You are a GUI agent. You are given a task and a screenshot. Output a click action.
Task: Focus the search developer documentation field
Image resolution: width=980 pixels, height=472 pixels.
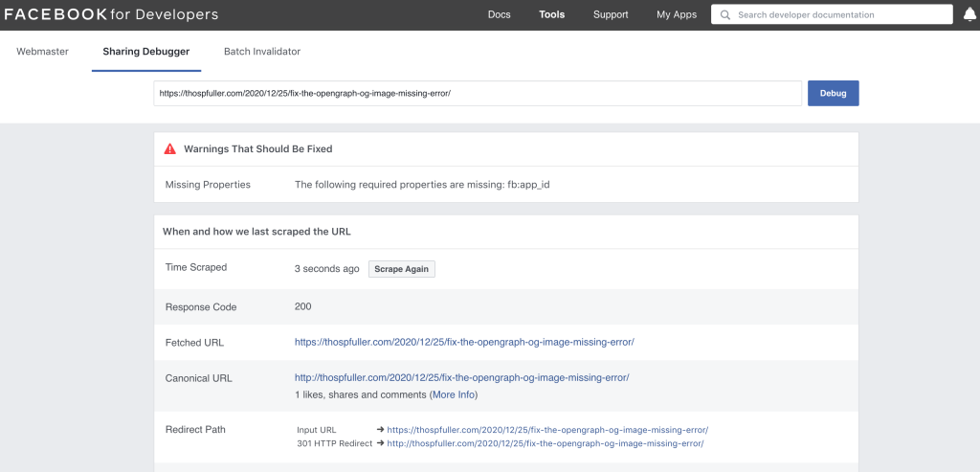pos(832,14)
